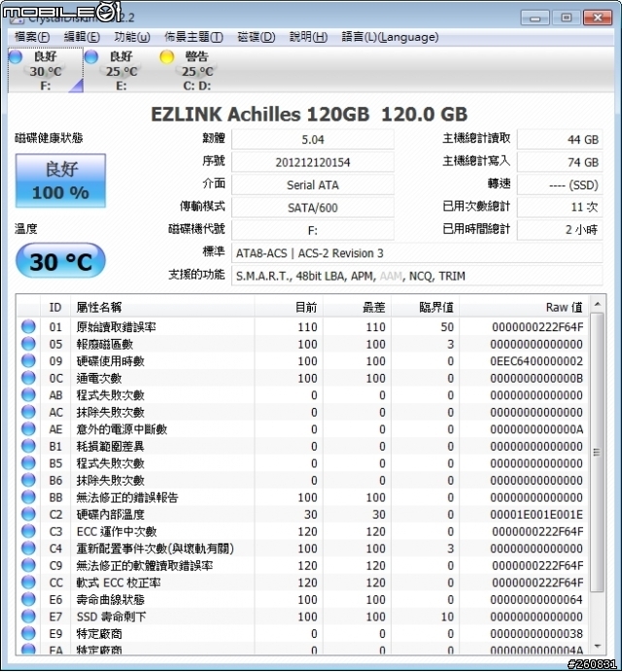Select the F: drive tab at 30 °C
The height and width of the screenshot is (672, 622).
pyautogui.click(x=46, y=70)
